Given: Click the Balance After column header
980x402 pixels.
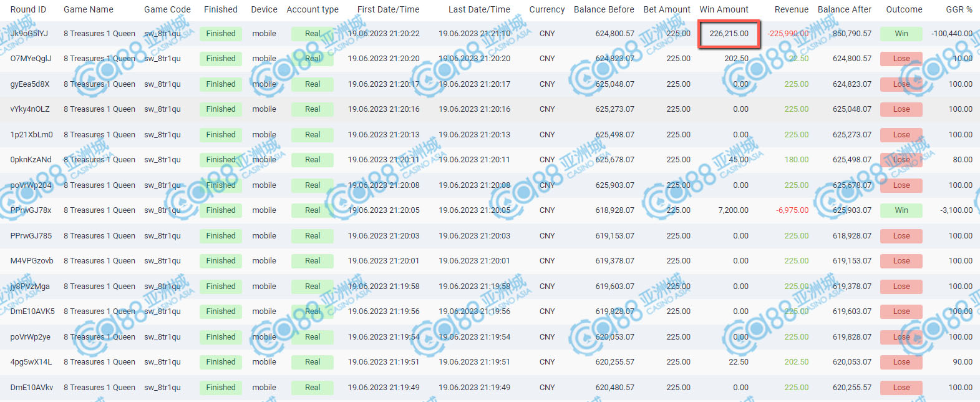Looking at the screenshot, I should tap(845, 9).
